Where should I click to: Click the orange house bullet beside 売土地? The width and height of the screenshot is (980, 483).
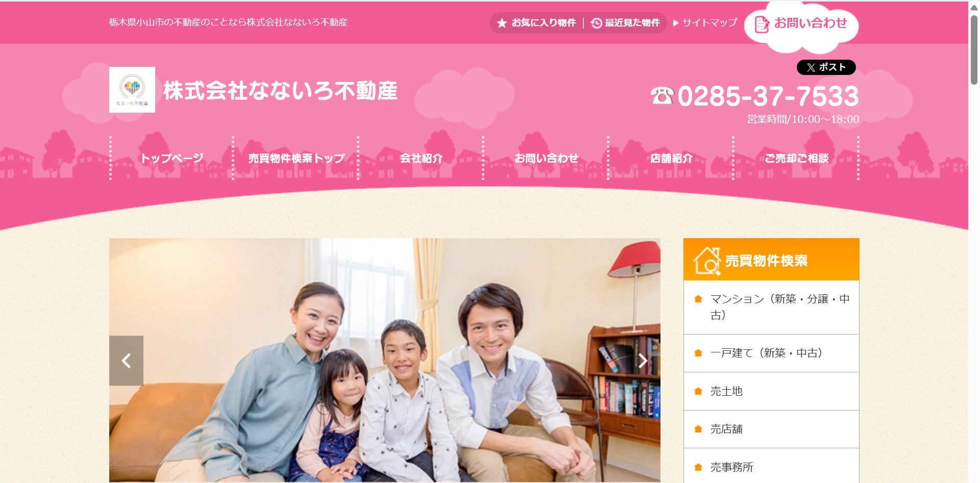698,391
